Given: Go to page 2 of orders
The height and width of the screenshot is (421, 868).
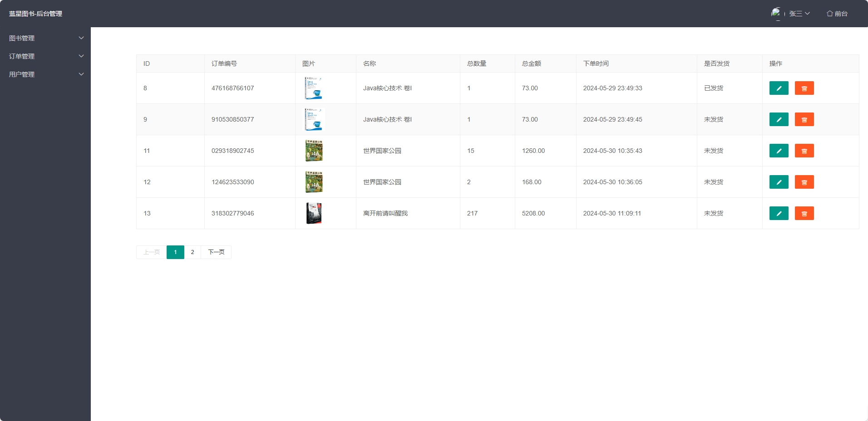Looking at the screenshot, I should click(192, 252).
